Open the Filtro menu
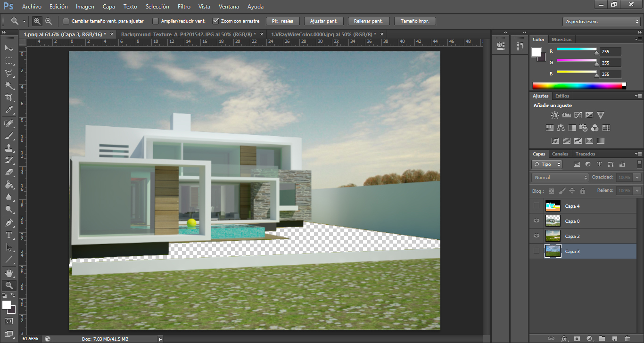Screen dimensions: 644x343 point(184,6)
